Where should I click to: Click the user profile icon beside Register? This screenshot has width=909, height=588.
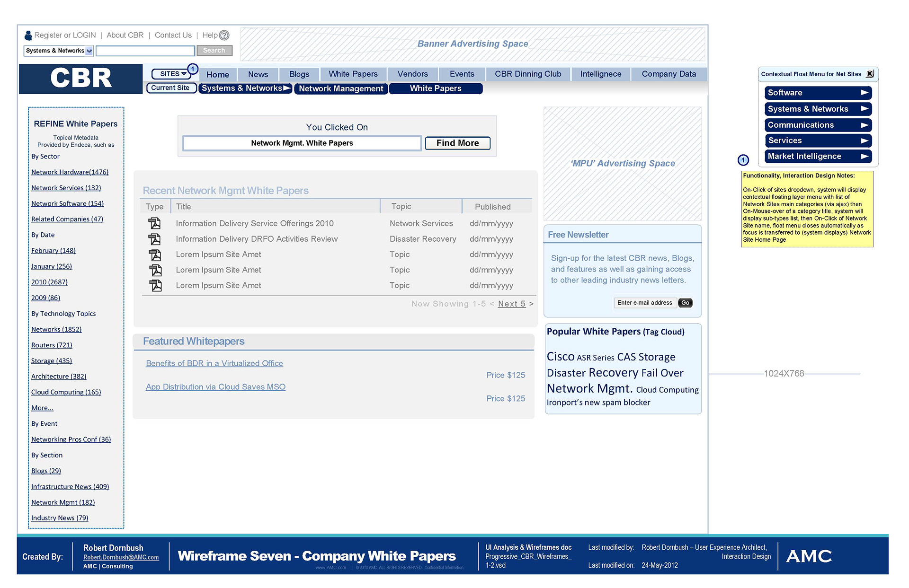point(28,35)
